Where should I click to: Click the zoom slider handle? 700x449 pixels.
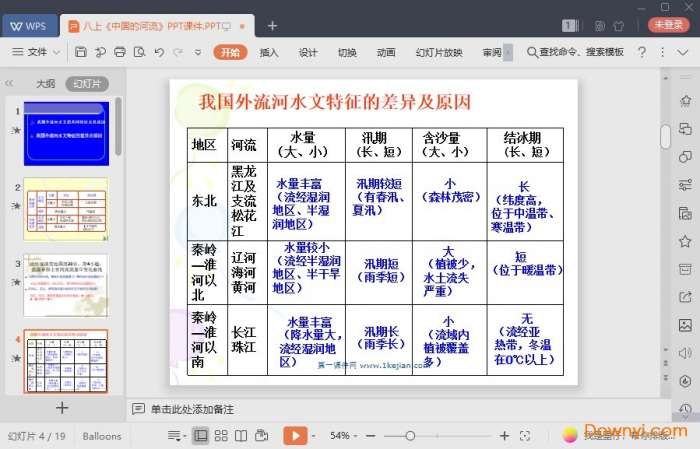(410, 436)
